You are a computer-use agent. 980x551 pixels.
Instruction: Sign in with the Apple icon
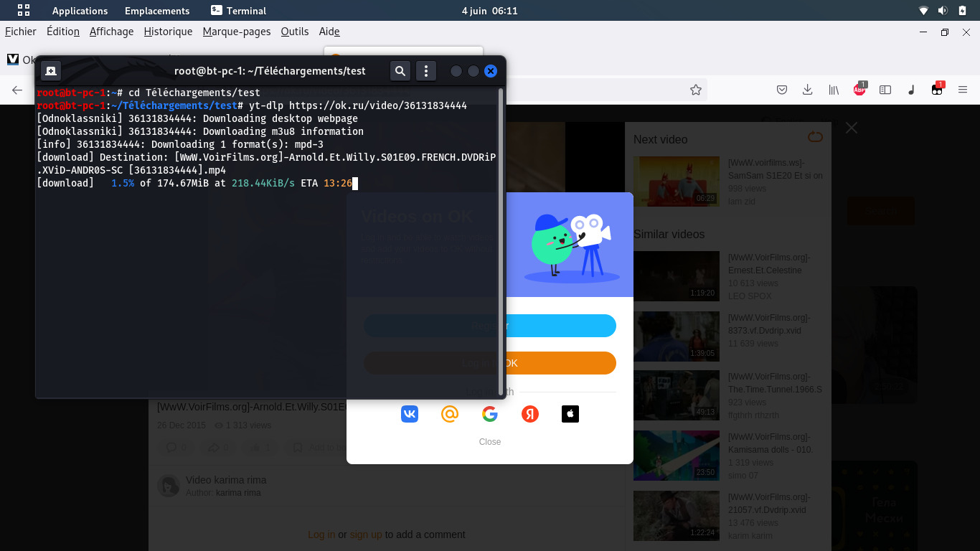pyautogui.click(x=570, y=414)
